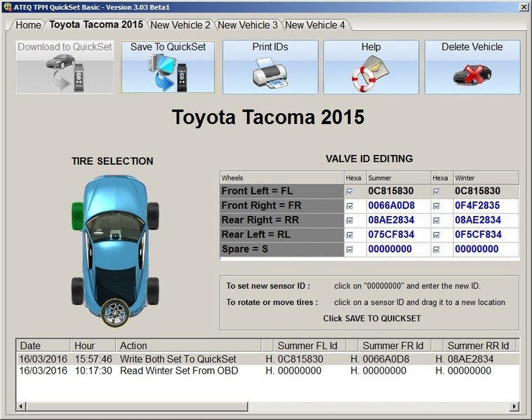Click the Download to QuickSet car icon

pos(65,72)
